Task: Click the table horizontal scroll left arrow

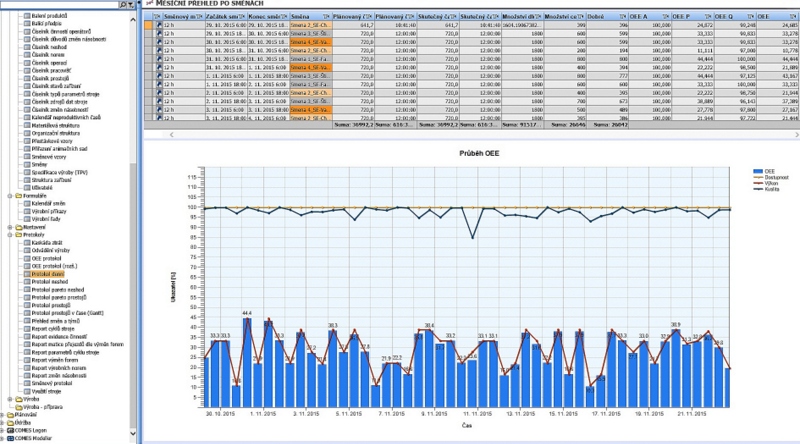Action: pos(171,135)
